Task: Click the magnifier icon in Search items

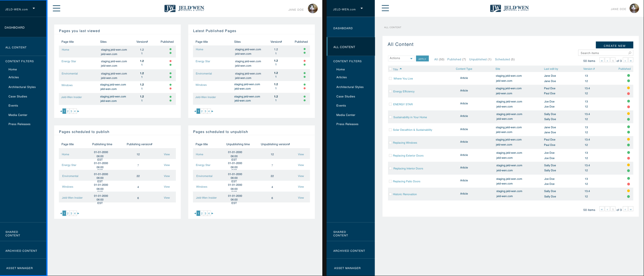Action: tap(630, 53)
